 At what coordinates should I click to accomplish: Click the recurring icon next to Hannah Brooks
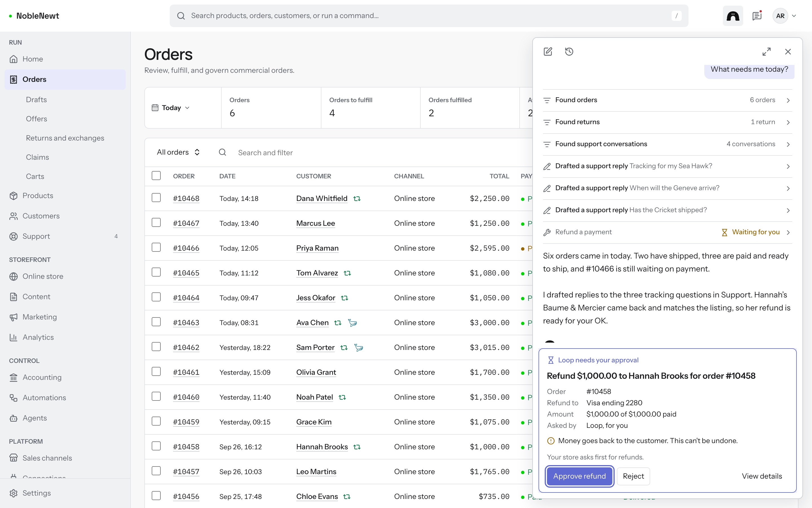tap(357, 447)
